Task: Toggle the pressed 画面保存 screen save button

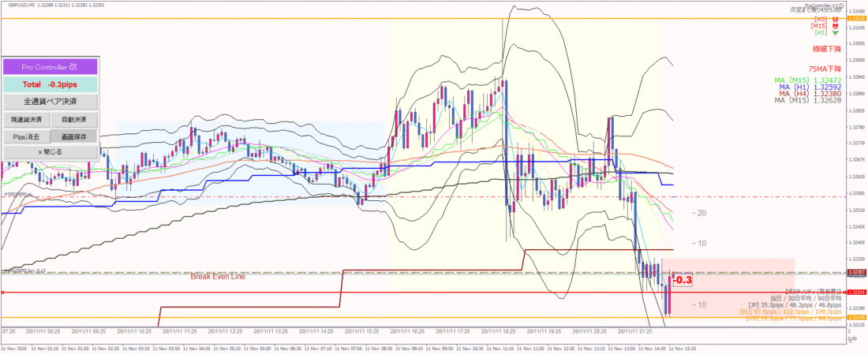Action: (x=73, y=136)
